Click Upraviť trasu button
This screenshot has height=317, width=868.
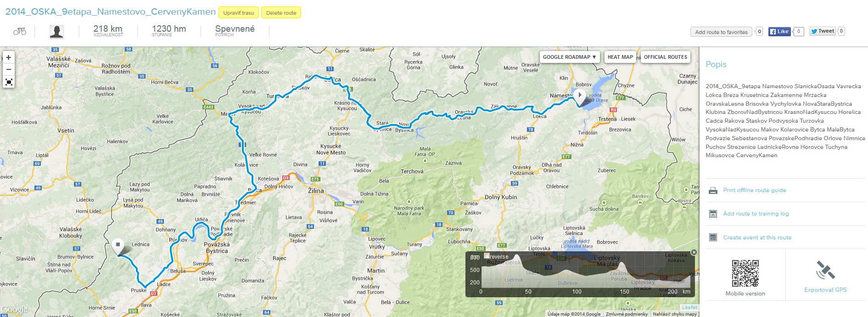(239, 12)
